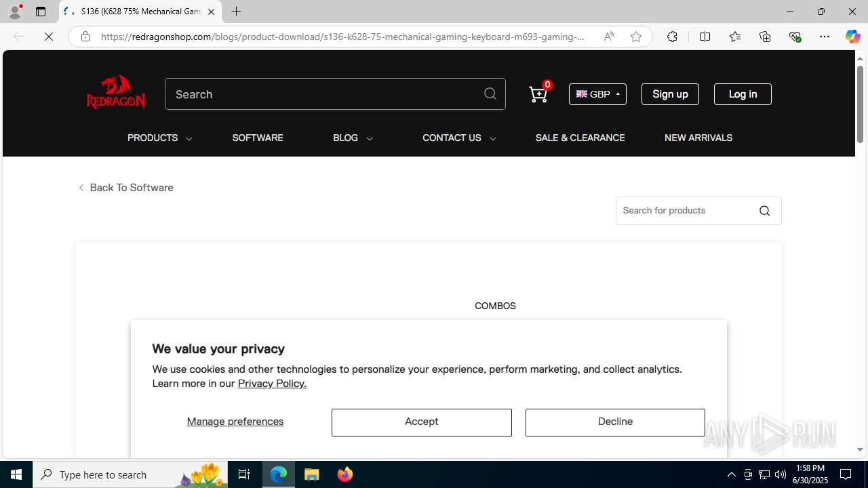Open the browser profile icon
This screenshot has width=868, height=488.
(x=15, y=12)
